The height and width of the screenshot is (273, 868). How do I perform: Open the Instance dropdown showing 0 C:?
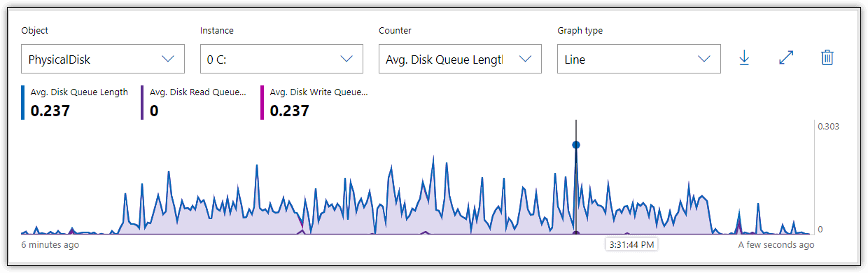(281, 59)
